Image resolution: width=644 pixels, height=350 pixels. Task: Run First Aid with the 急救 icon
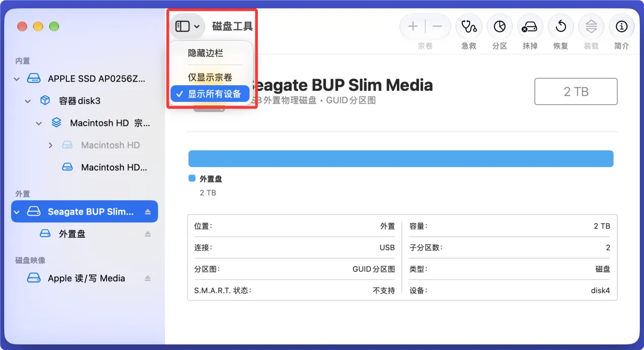pos(468,26)
